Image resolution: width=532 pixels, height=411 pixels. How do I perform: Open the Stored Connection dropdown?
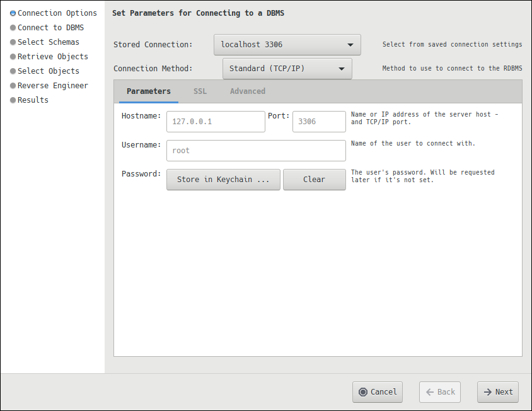click(x=287, y=45)
